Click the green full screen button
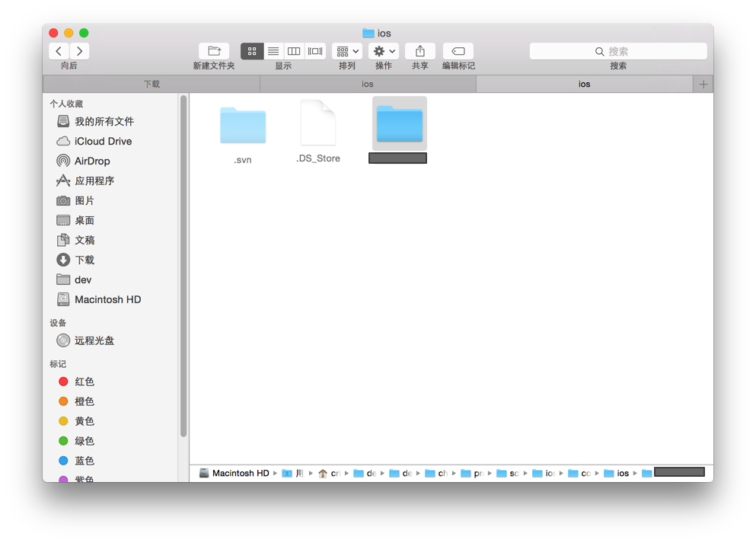 pos(84,33)
